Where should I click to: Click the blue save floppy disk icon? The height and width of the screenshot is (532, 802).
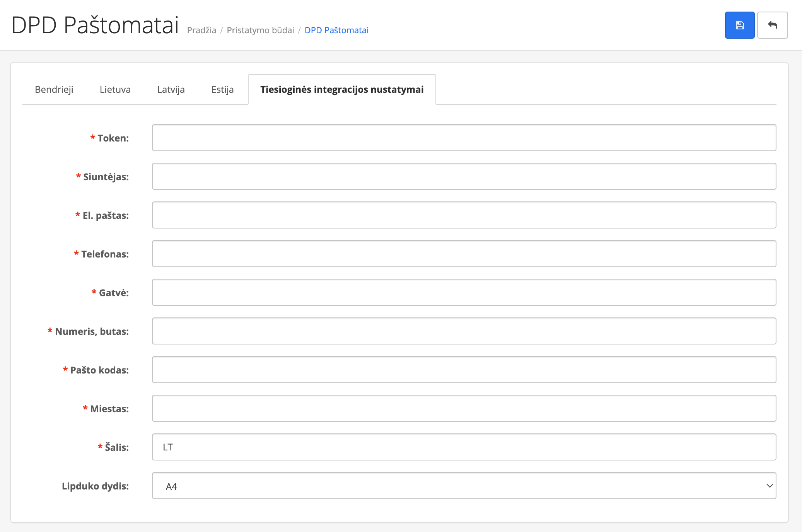(739, 25)
